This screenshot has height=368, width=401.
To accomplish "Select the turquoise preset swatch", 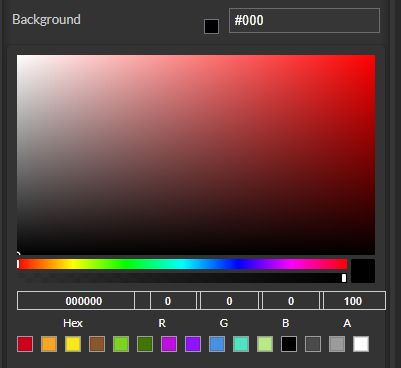I will click(x=241, y=344).
